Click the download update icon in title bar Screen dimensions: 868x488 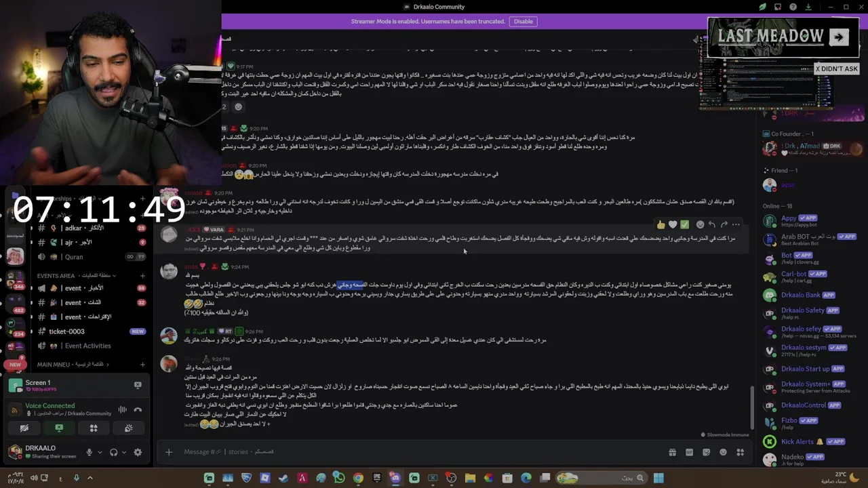click(x=808, y=7)
